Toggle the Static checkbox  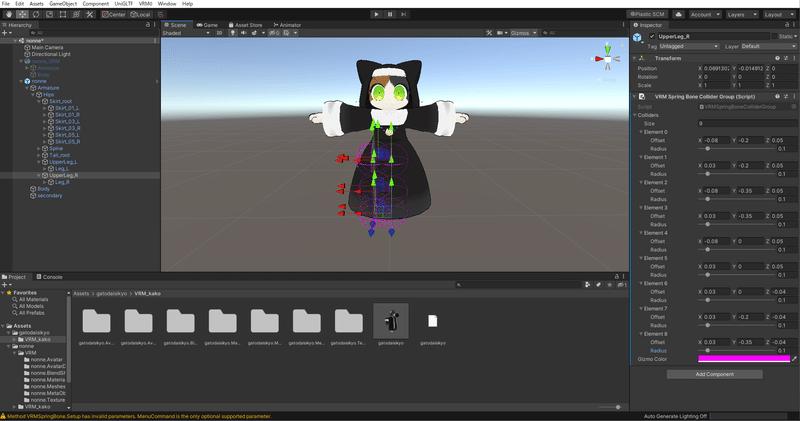[774, 36]
